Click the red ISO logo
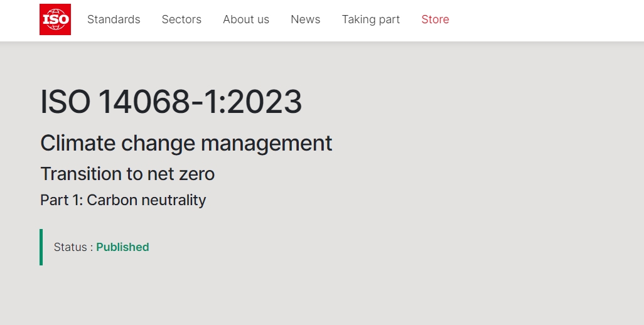The width and height of the screenshot is (644, 325). 55,19
